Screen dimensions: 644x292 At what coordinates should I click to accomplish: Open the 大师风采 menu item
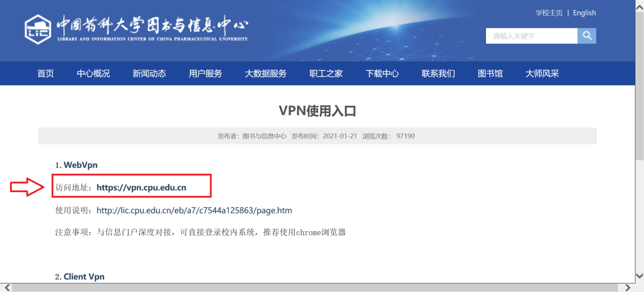(542, 73)
